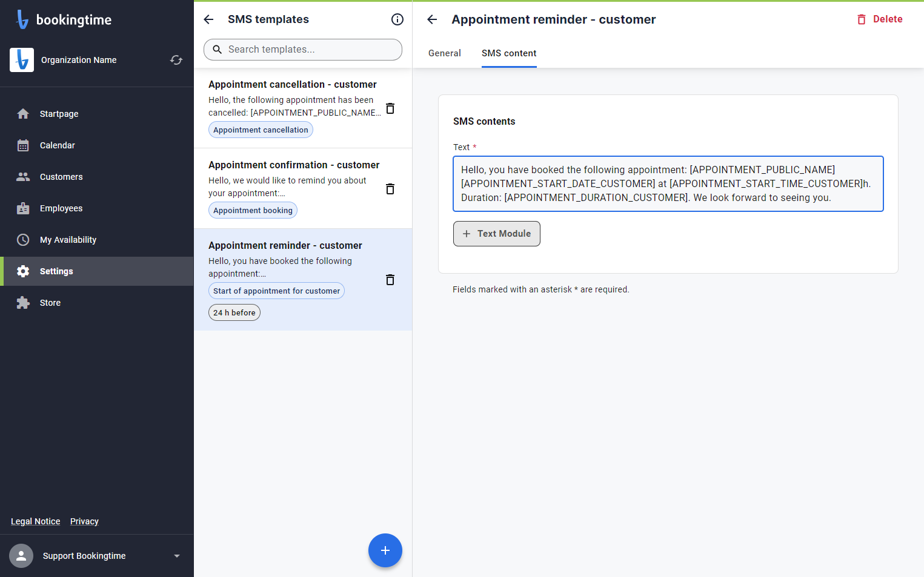This screenshot has height=577, width=924.
Task: Delete the Appointment confirmation template via trash icon
Action: (x=390, y=189)
